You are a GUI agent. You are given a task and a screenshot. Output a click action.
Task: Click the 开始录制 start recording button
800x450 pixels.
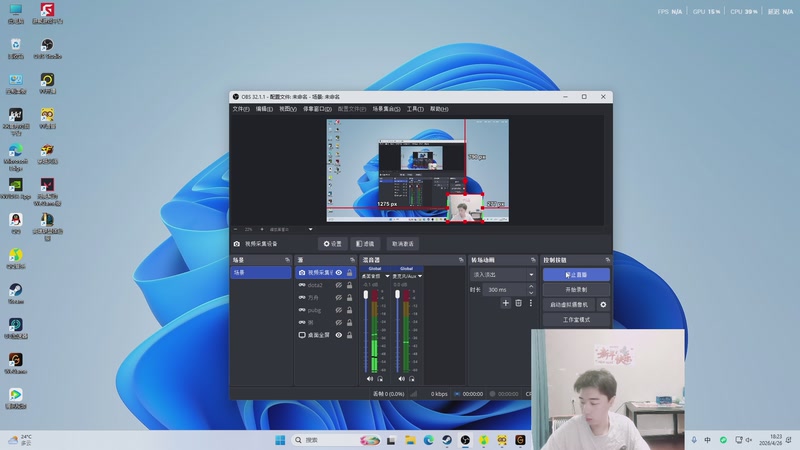[576, 289]
